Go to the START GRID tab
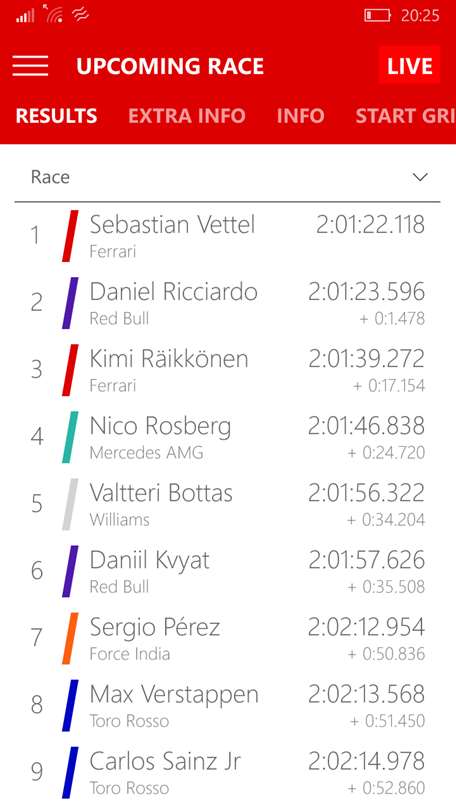This screenshot has width=456, height=810. pyautogui.click(x=405, y=116)
